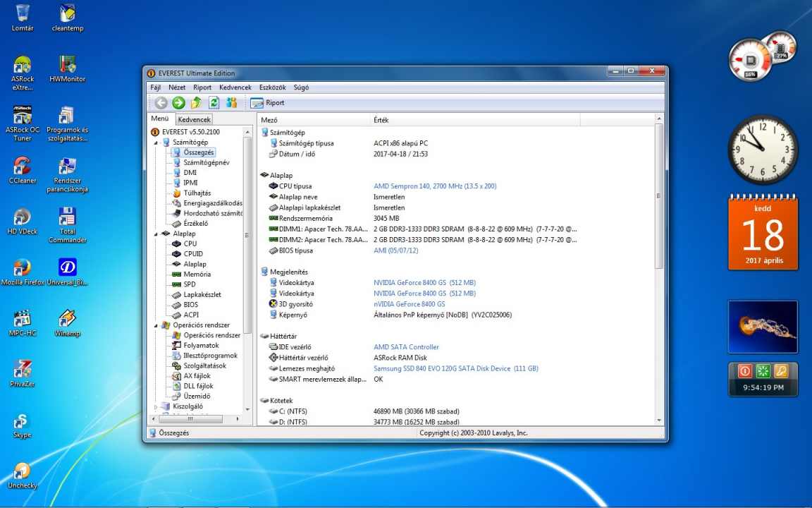Select Energiagazdálkodás tree item
This screenshot has height=508, width=812.
click(212, 203)
